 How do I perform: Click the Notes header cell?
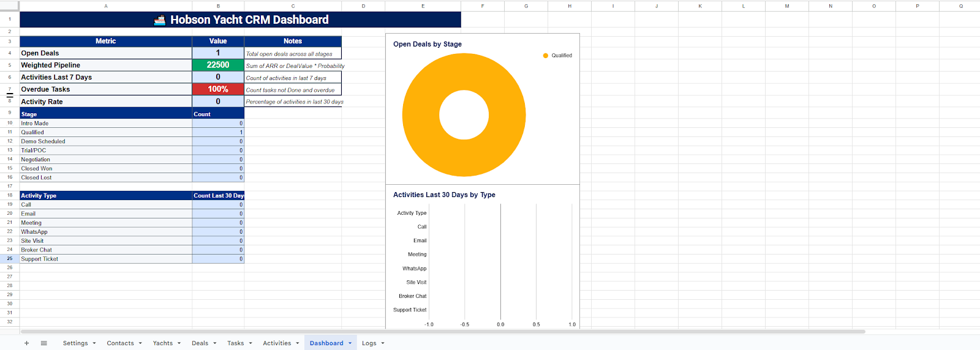coord(293,41)
